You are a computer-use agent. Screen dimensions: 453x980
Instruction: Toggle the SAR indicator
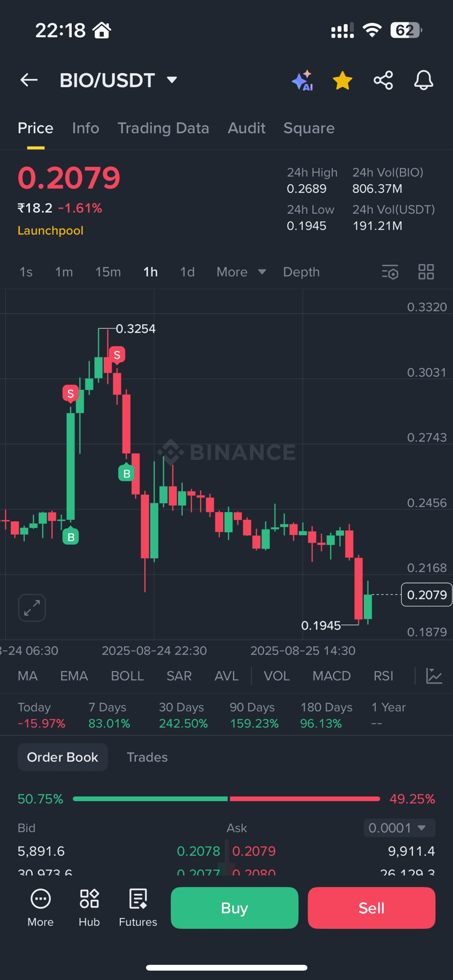pyautogui.click(x=179, y=676)
